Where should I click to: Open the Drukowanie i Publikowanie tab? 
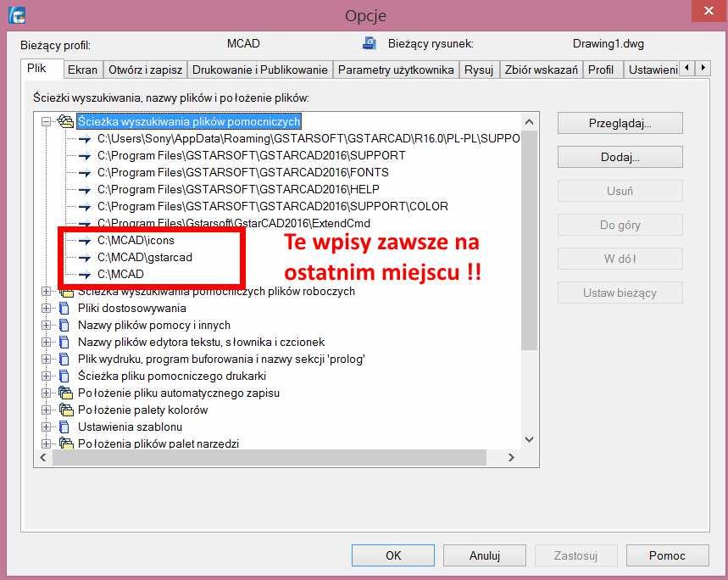(x=260, y=70)
